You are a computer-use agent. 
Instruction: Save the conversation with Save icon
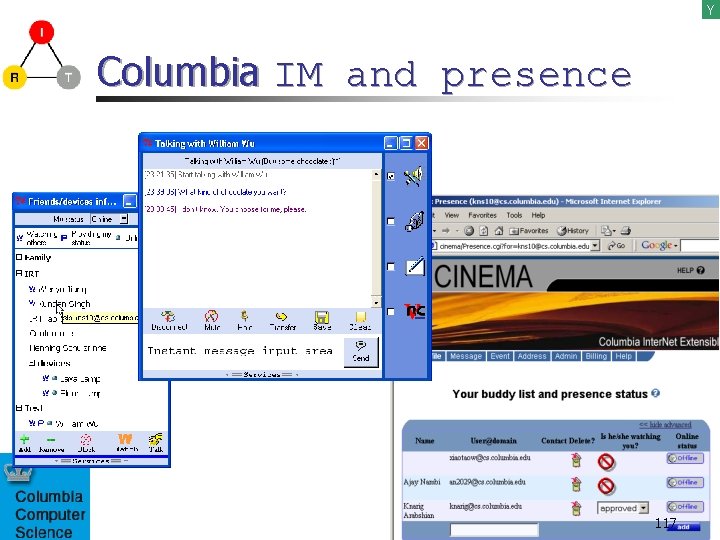[x=322, y=317]
